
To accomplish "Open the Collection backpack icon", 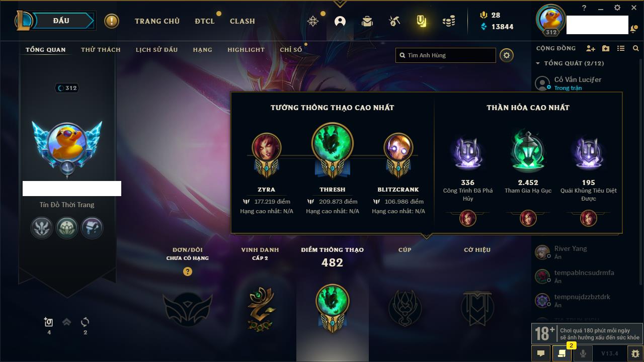I will pos(367,21).
